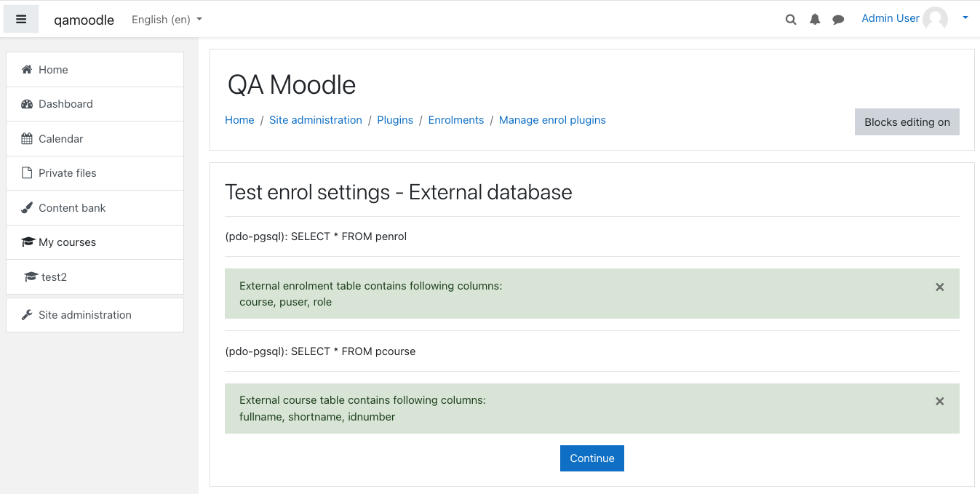This screenshot has width=980, height=494.
Task: Click the Admin User name link
Action: click(x=891, y=18)
